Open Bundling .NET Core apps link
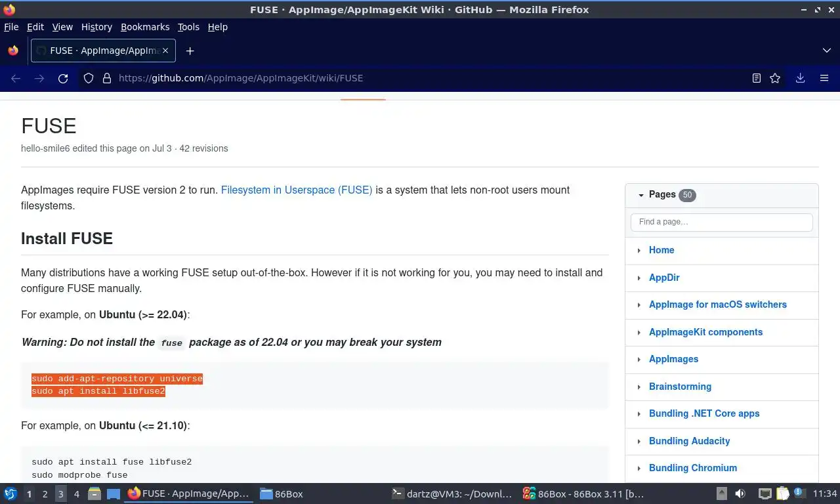Viewport: 840px width, 504px height. (x=704, y=413)
